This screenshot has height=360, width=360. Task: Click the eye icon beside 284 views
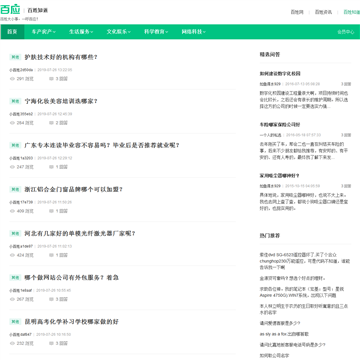coord(12,123)
